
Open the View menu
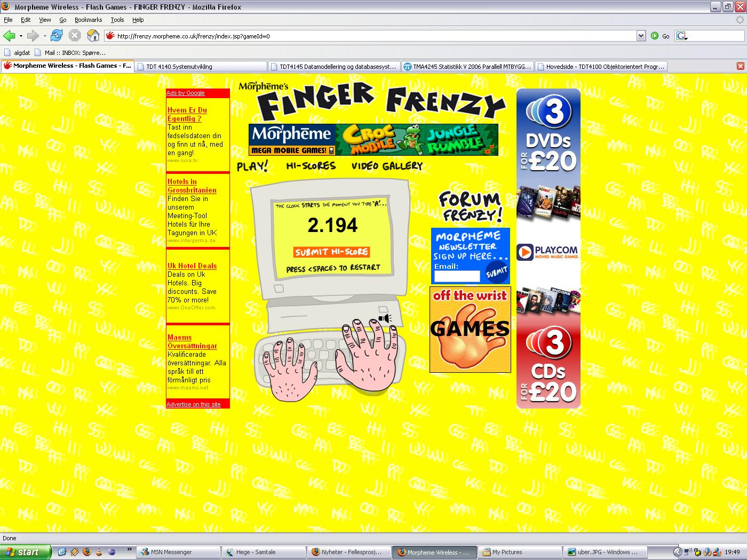point(45,20)
